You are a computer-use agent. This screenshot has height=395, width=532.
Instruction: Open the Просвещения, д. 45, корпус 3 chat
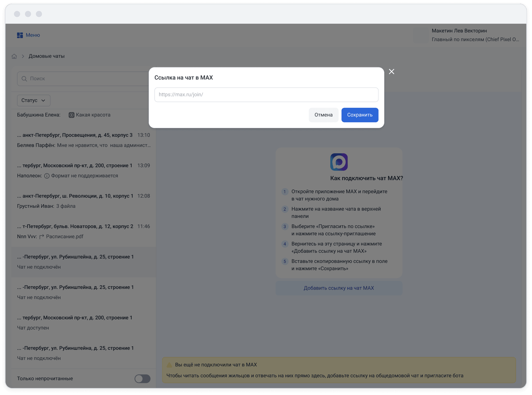click(x=84, y=140)
